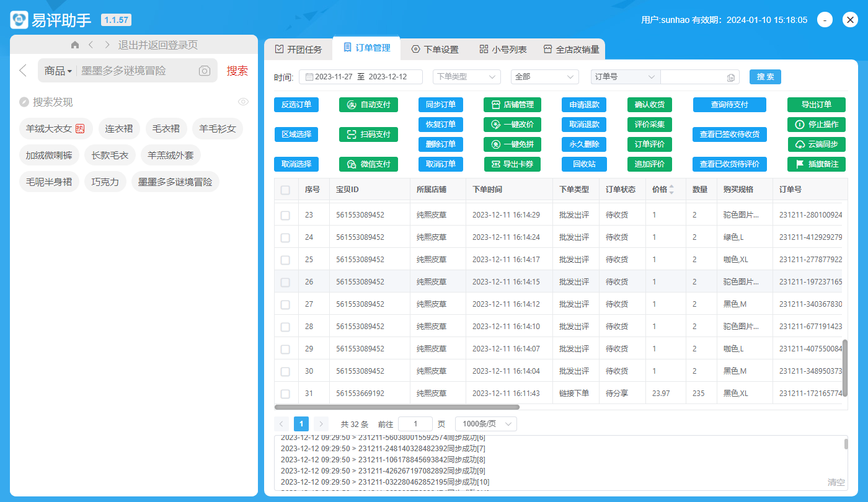Click the table vertical scrollbar thumb
Image resolution: width=868 pixels, height=502 pixels.
(844, 368)
